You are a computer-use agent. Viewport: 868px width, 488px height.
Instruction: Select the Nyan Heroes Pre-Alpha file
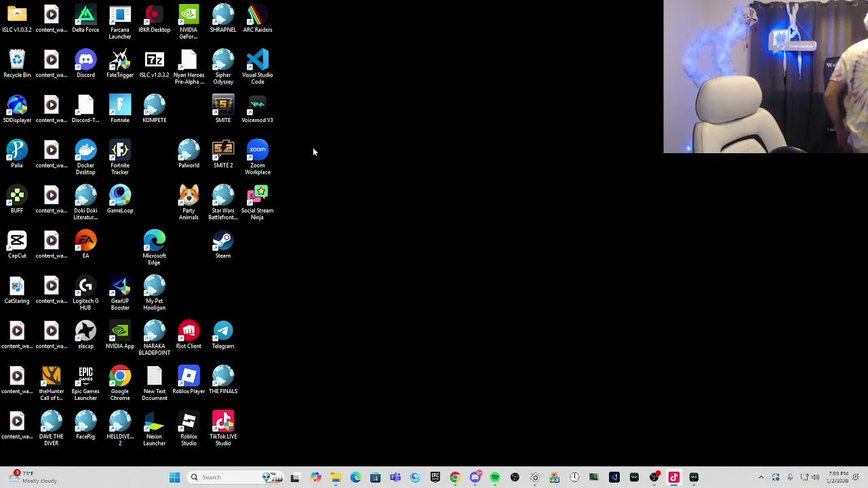pos(189,67)
